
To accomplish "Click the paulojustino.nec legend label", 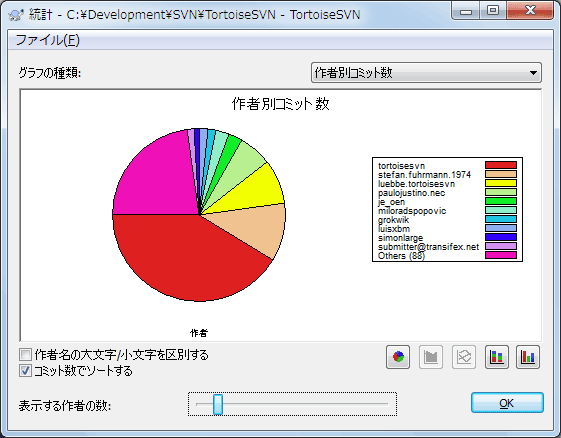I will (411, 193).
